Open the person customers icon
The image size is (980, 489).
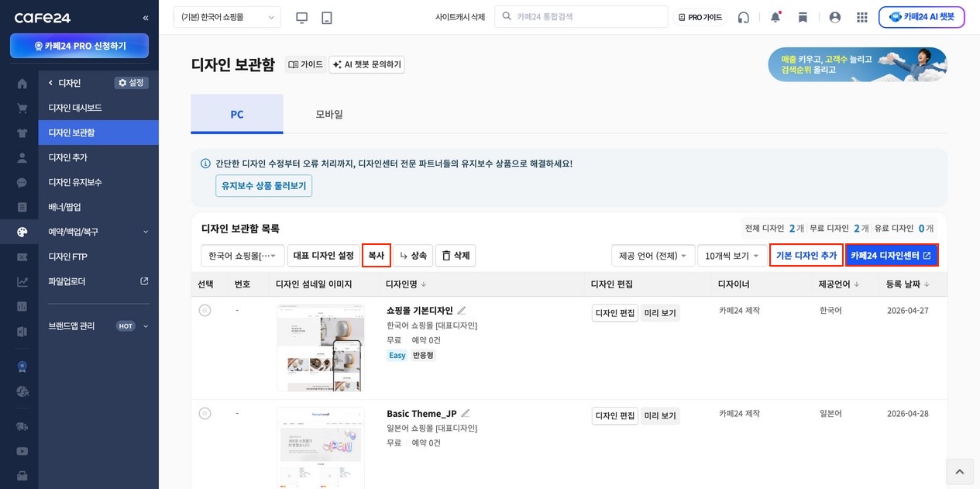point(22,157)
